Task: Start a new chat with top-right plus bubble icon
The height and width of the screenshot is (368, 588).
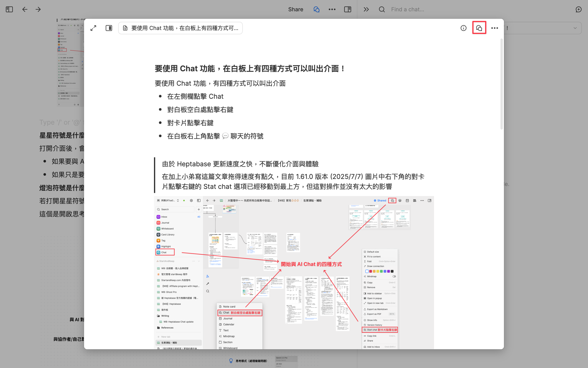Action: 578,9
